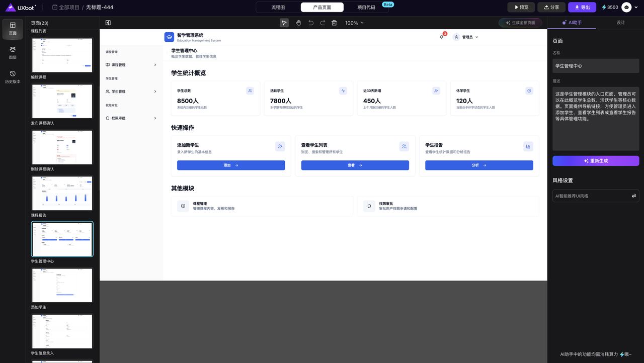
Task: Click the add-user icon on 添加新学生 card
Action: [280, 146]
